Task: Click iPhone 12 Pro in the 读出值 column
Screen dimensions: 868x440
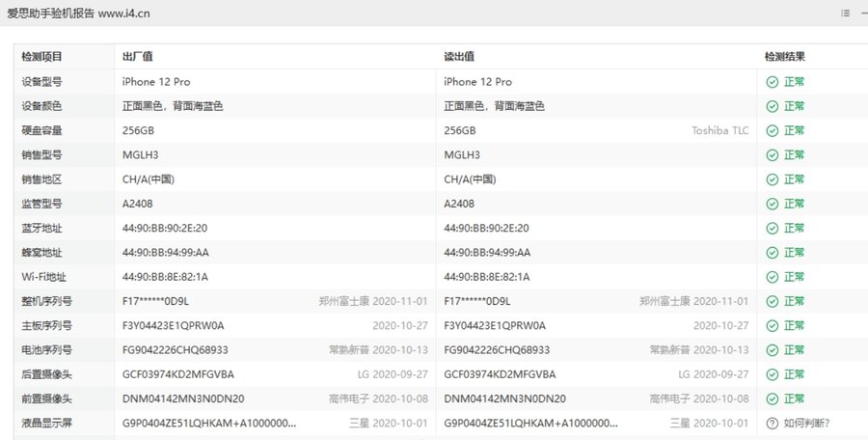Action: tap(477, 82)
